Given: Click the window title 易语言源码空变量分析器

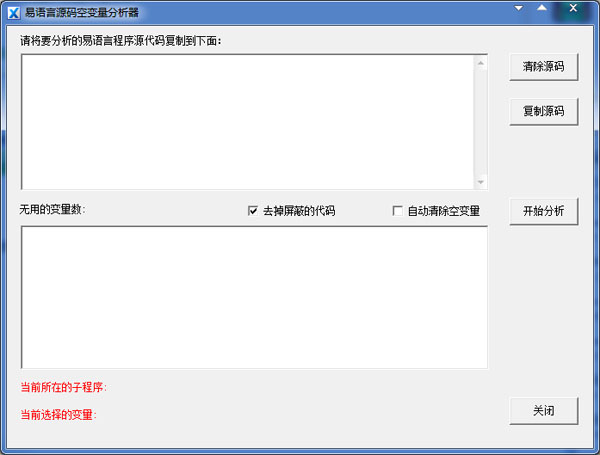Looking at the screenshot, I should click(x=82, y=13).
